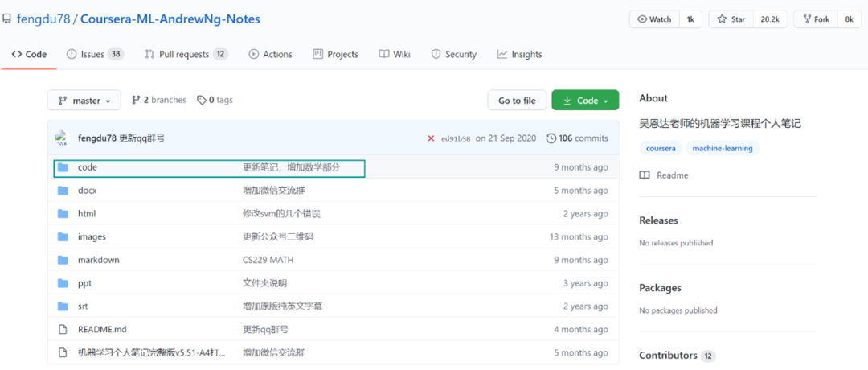Open commit message CS229 MATH

pos(268,260)
